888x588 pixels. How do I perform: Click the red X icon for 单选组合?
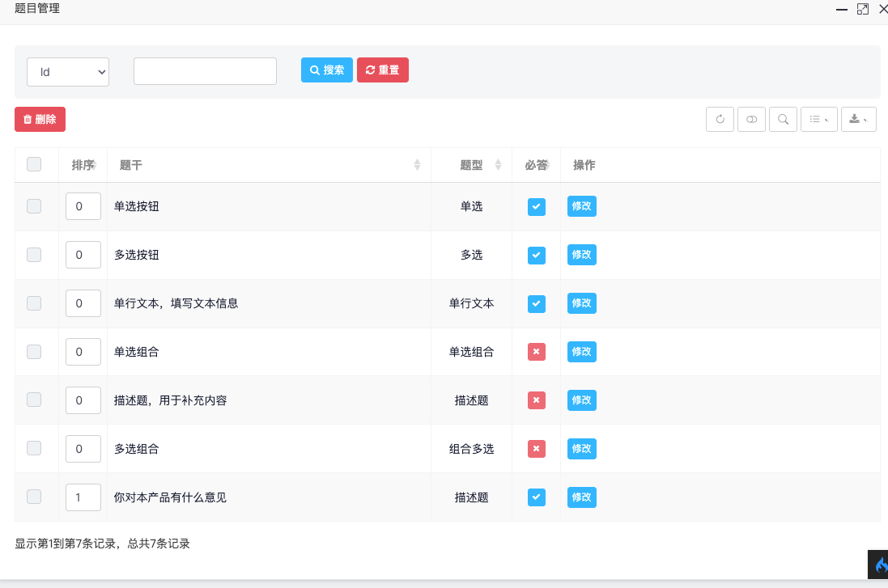(x=536, y=352)
